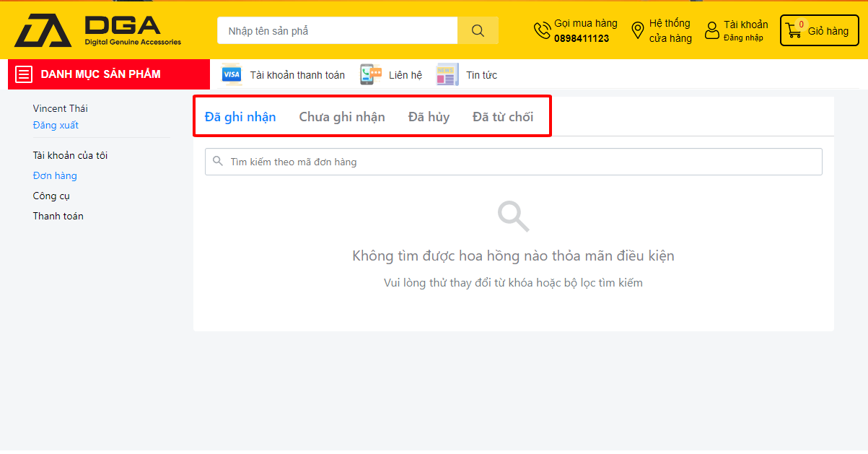Click the store location pin icon

click(x=637, y=30)
